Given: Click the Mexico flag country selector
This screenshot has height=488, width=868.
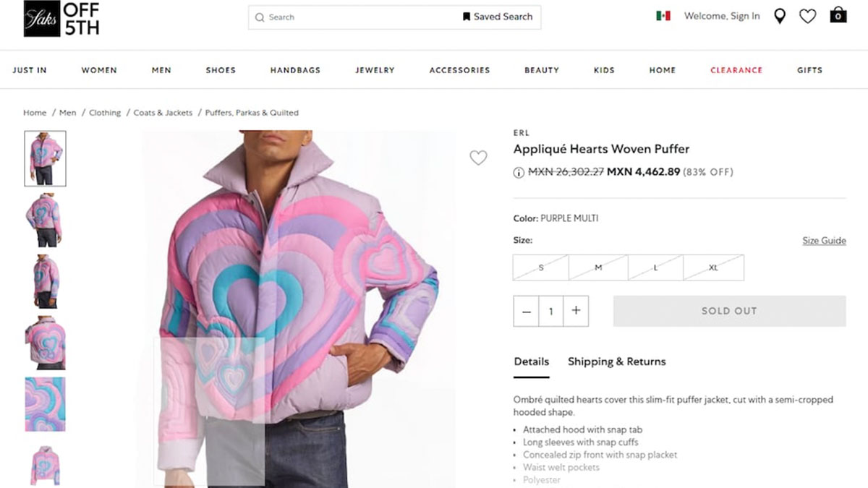Looking at the screenshot, I should [663, 16].
